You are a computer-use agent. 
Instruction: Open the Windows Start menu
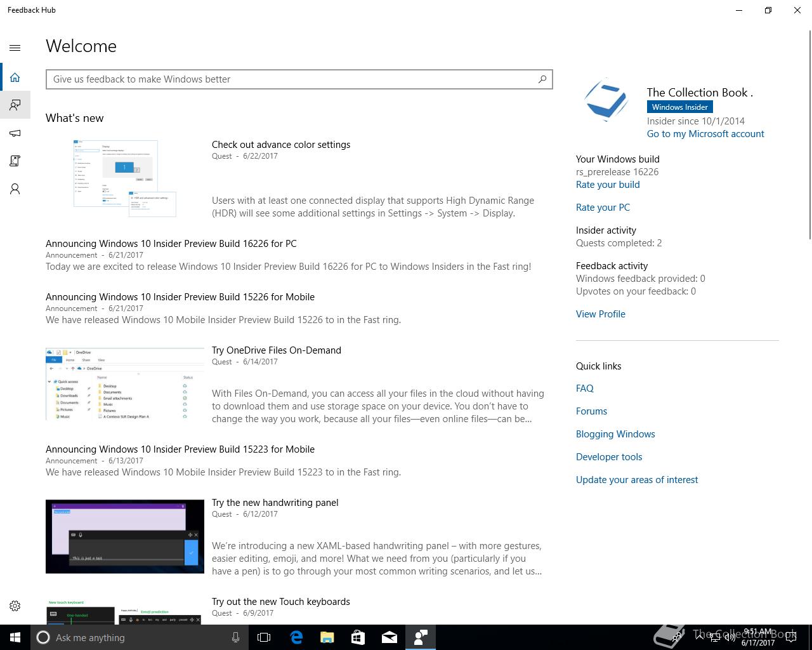click(x=15, y=637)
